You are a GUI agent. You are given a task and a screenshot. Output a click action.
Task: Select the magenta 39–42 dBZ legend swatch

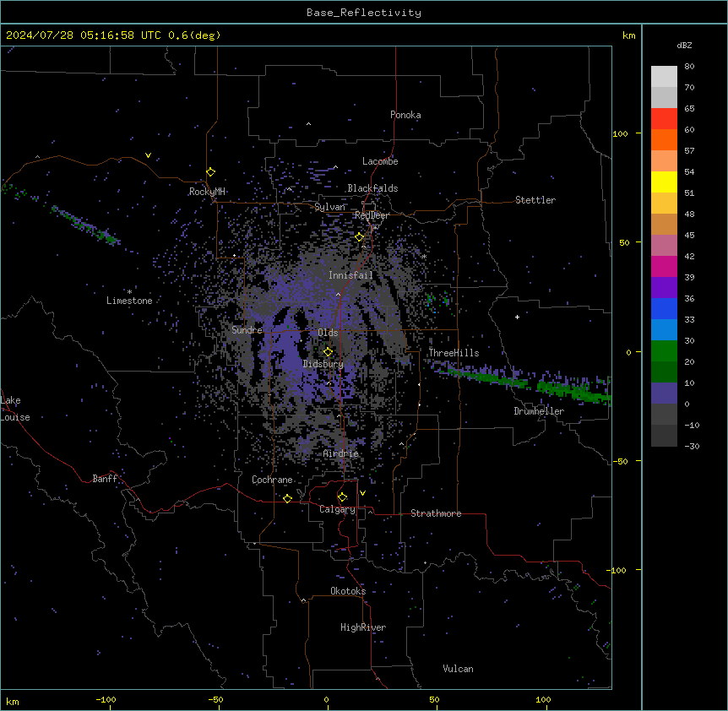coord(664,266)
